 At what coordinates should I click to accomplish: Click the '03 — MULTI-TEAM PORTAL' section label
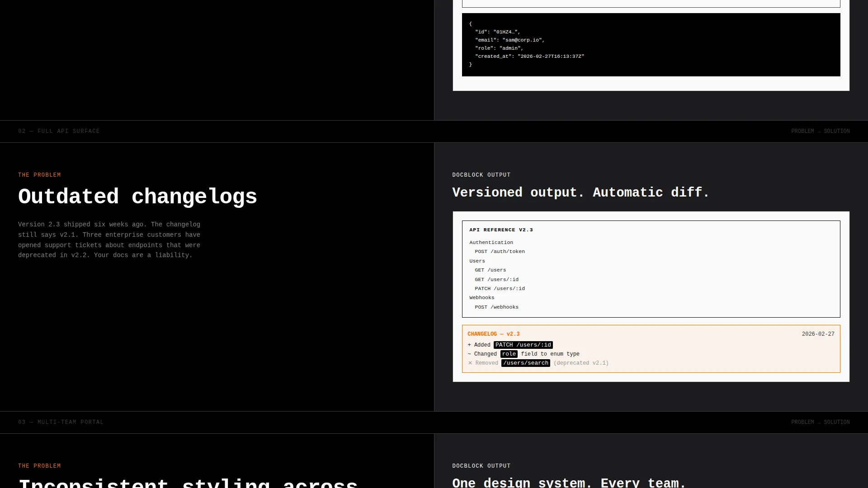point(61,422)
